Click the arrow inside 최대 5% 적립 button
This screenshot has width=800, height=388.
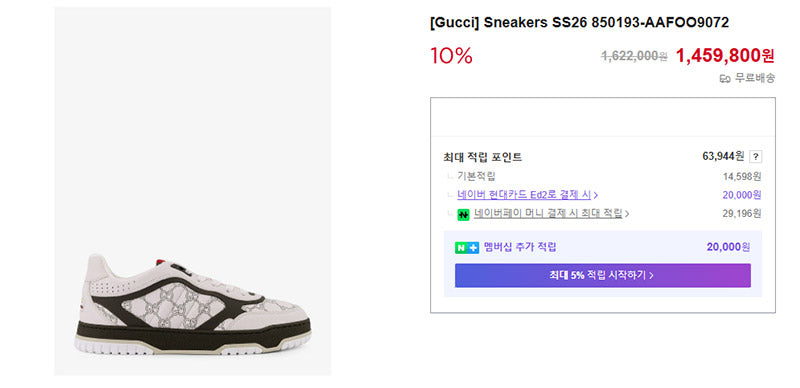(x=651, y=276)
